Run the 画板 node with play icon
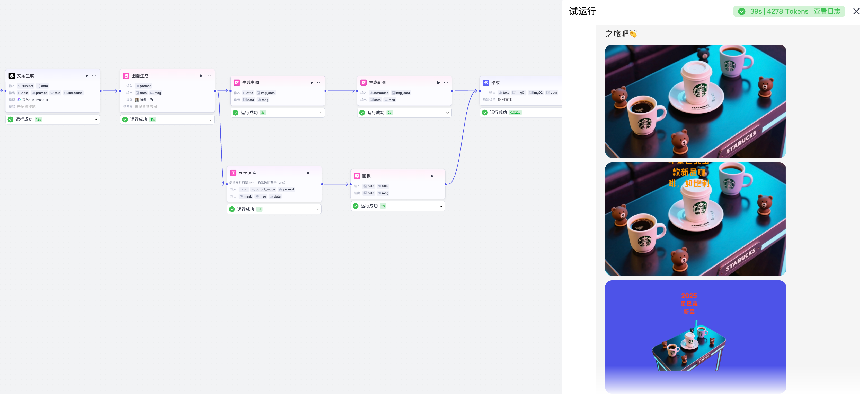This screenshot has height=394, width=868. pos(432,176)
